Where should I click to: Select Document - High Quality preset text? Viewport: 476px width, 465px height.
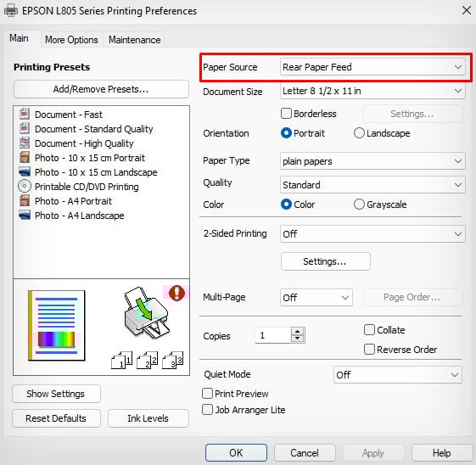pyautogui.click(x=84, y=143)
